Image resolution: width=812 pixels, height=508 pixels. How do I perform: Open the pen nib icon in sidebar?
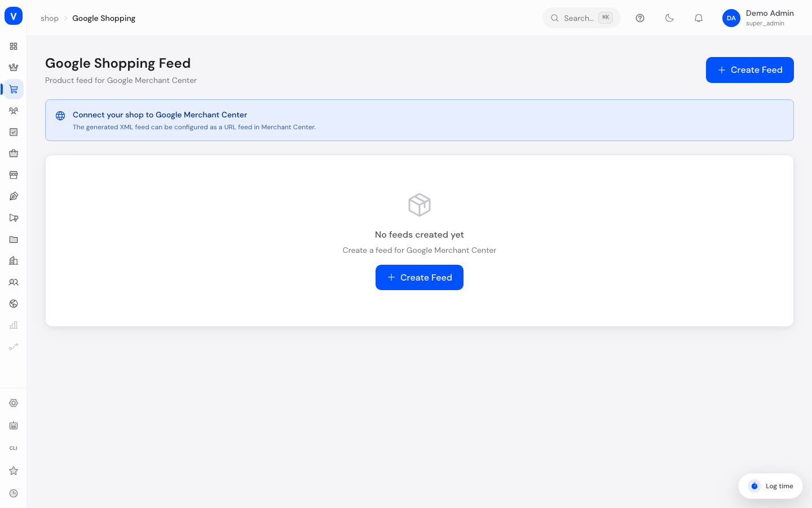[14, 196]
